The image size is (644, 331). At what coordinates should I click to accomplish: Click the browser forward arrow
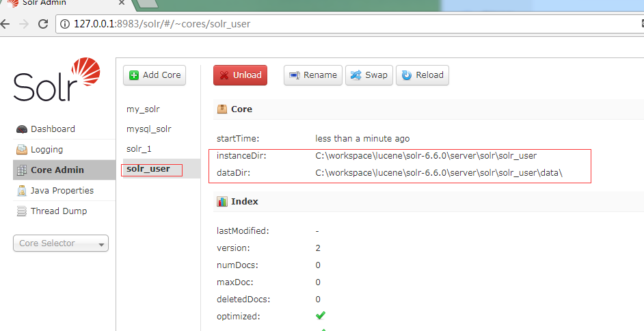(x=24, y=24)
